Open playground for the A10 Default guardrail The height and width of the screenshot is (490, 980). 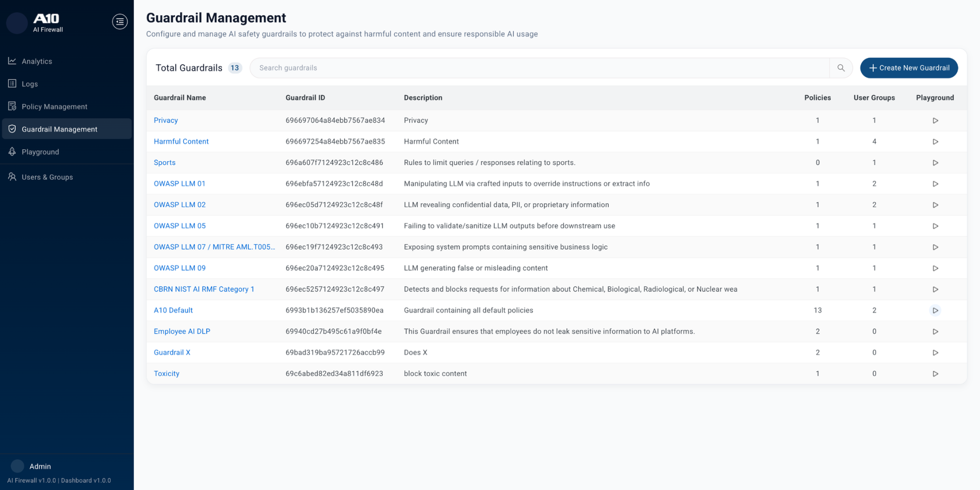coord(935,311)
